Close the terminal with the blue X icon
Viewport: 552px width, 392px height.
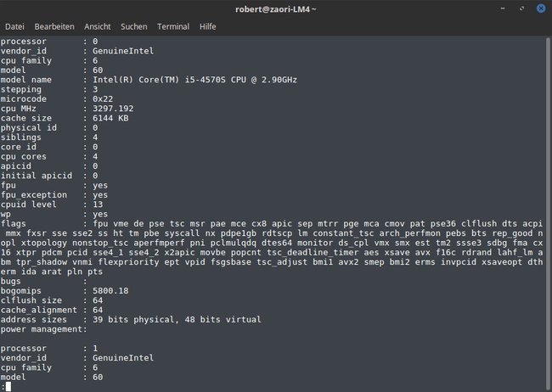(541, 8)
